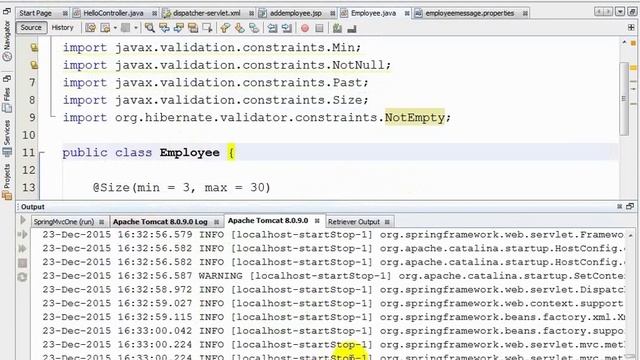Image resolution: width=640 pixels, height=360 pixels.
Task: Click Shift Line Left icon
Action: 272,28
